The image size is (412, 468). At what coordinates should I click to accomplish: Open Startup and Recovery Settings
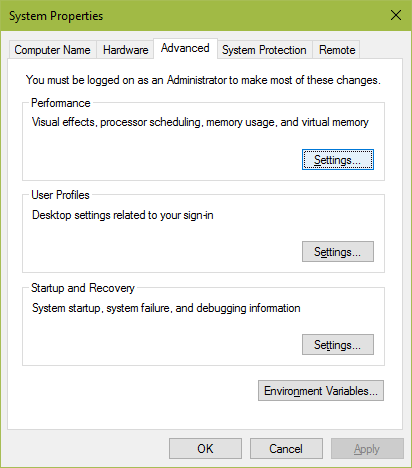tap(338, 345)
